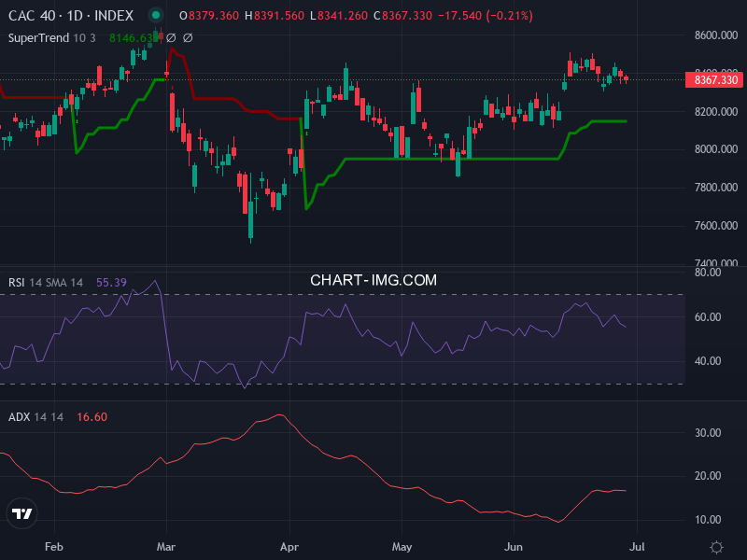Screen dimensions: 747x560
Task: Click the ADX 30.00 axis label
Action: click(708, 433)
